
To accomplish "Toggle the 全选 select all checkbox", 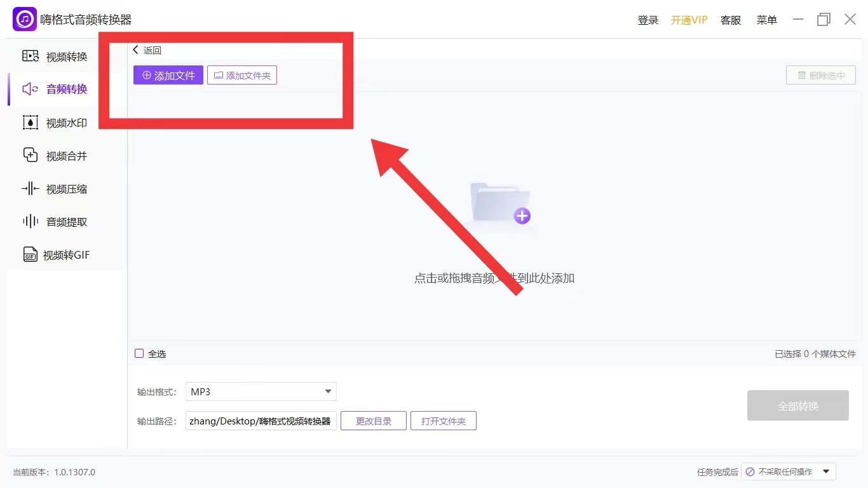I will (x=139, y=353).
